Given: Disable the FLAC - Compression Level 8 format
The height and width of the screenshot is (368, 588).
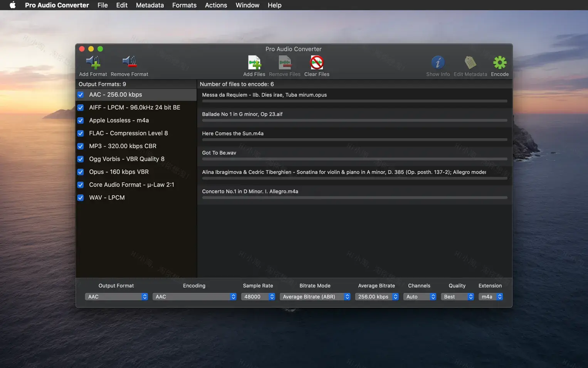Looking at the screenshot, I should (x=81, y=133).
